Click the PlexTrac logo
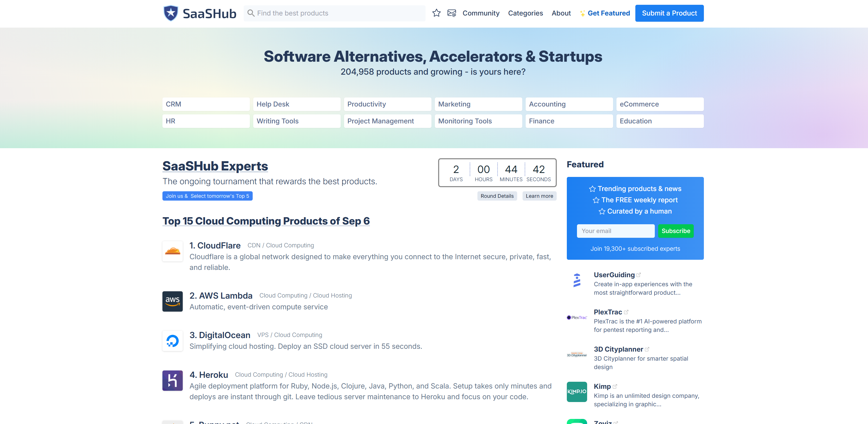The width and height of the screenshot is (868, 424). [x=577, y=317]
